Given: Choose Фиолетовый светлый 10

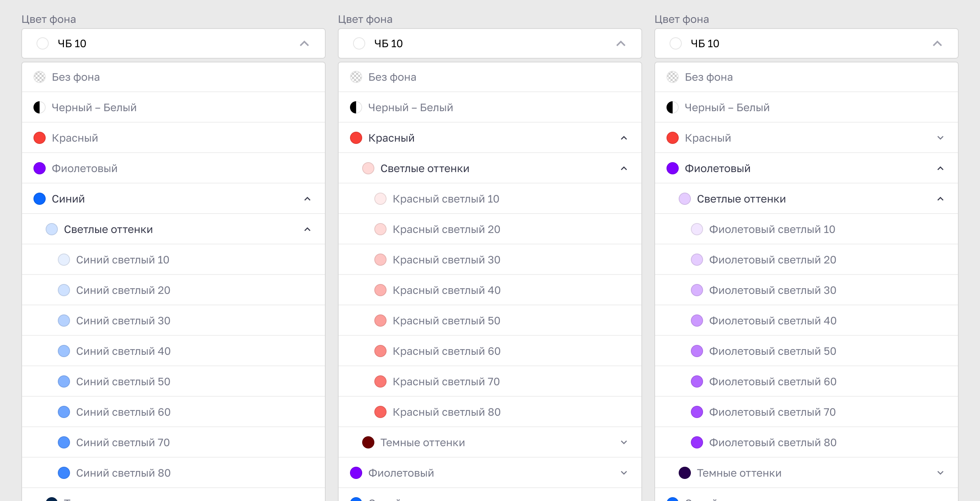Looking at the screenshot, I should click(807, 229).
